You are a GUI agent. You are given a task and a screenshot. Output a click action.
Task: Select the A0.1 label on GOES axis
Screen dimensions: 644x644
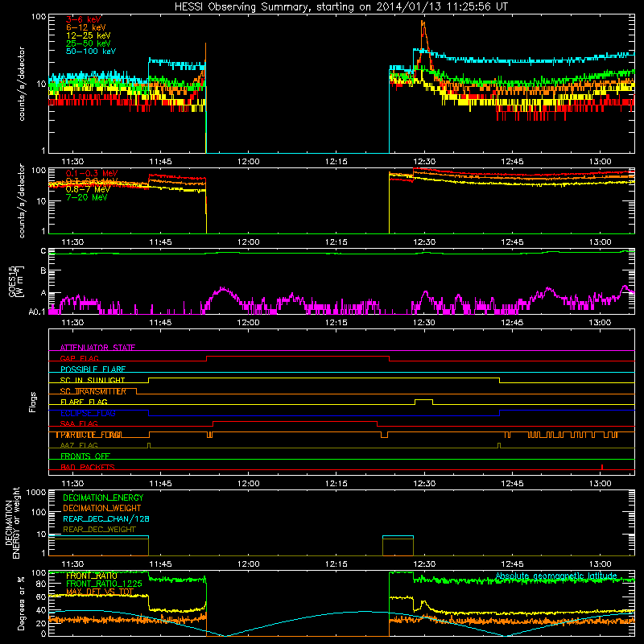pyautogui.click(x=37, y=312)
